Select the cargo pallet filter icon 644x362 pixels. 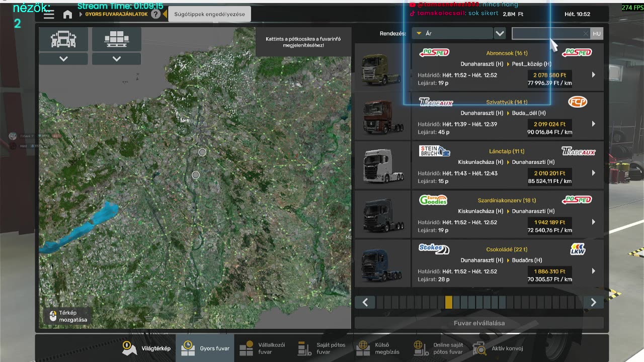click(x=117, y=39)
